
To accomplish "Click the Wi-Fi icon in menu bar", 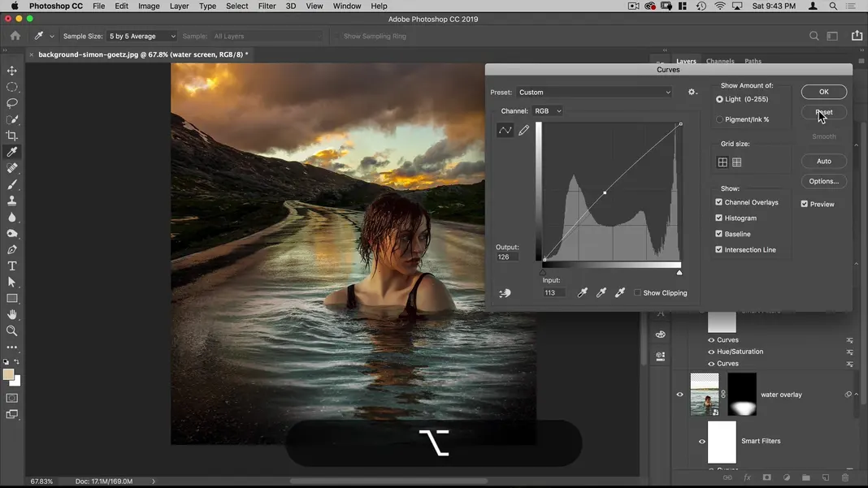I will tap(719, 6).
